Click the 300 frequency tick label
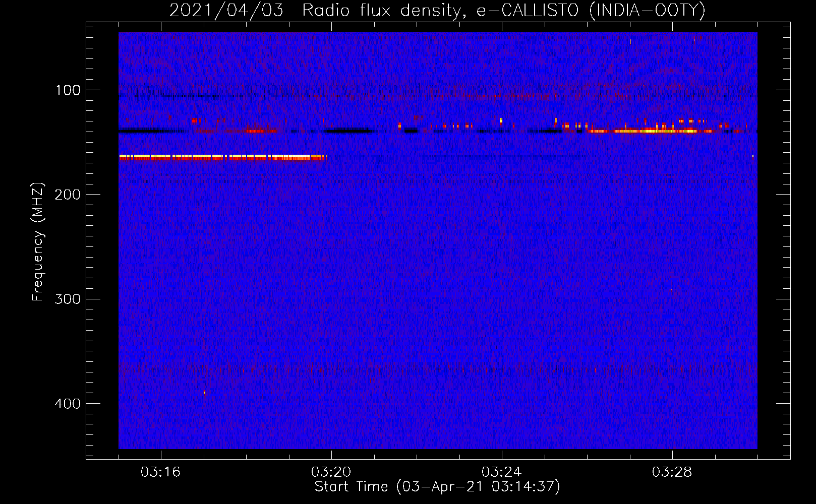The image size is (816, 504). (x=68, y=299)
